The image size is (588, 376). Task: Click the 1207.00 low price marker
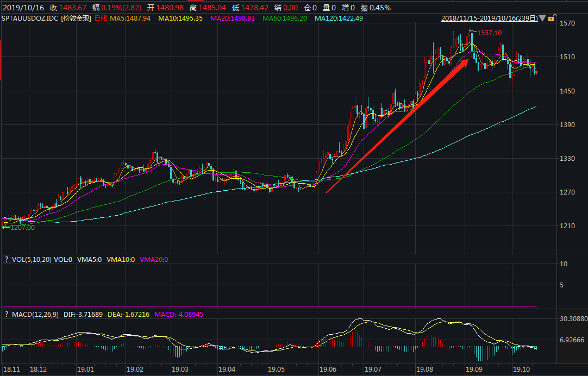[22, 228]
